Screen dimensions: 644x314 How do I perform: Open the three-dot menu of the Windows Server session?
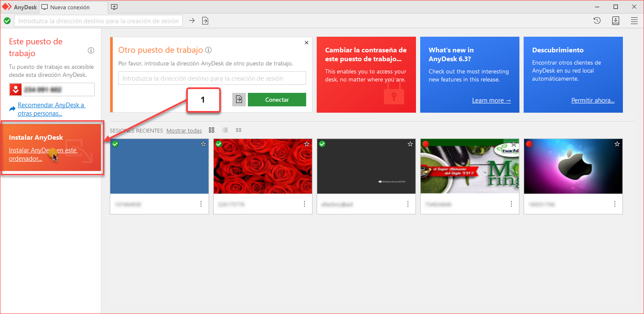tap(408, 204)
